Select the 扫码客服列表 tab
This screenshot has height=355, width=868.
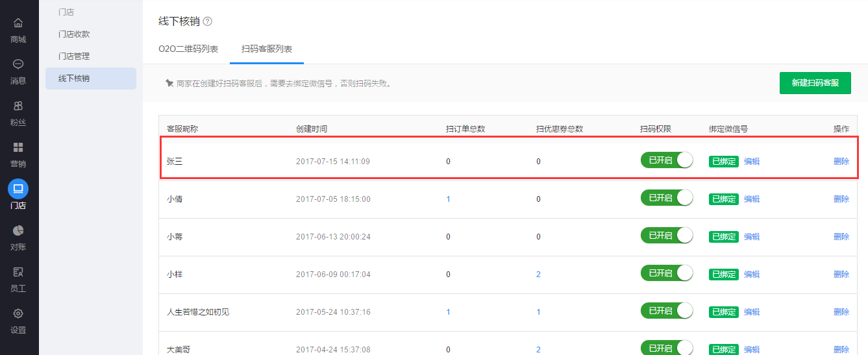tap(266, 49)
